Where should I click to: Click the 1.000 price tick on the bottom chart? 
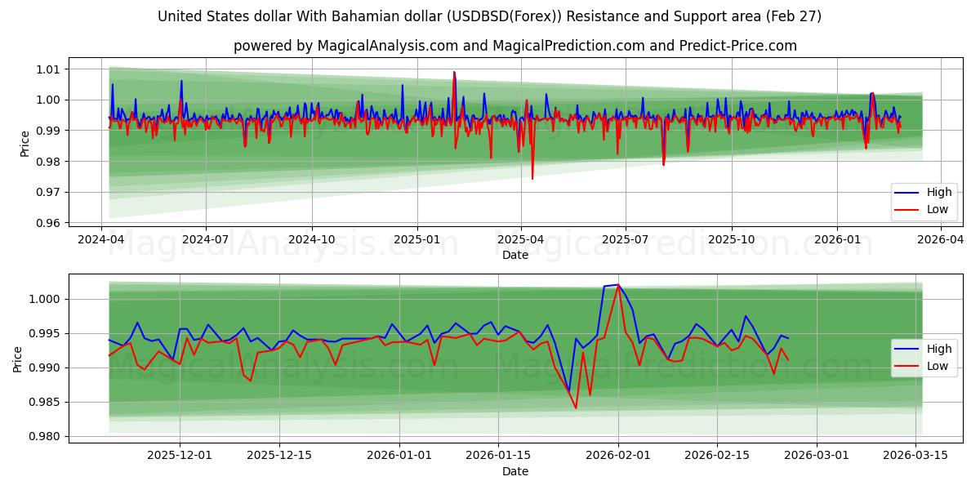(46, 299)
